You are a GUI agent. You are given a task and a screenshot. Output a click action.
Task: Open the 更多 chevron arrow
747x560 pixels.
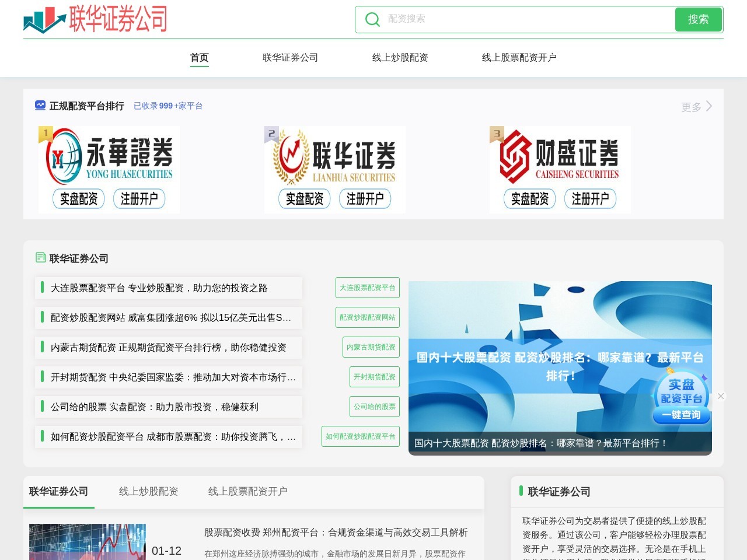pos(709,106)
